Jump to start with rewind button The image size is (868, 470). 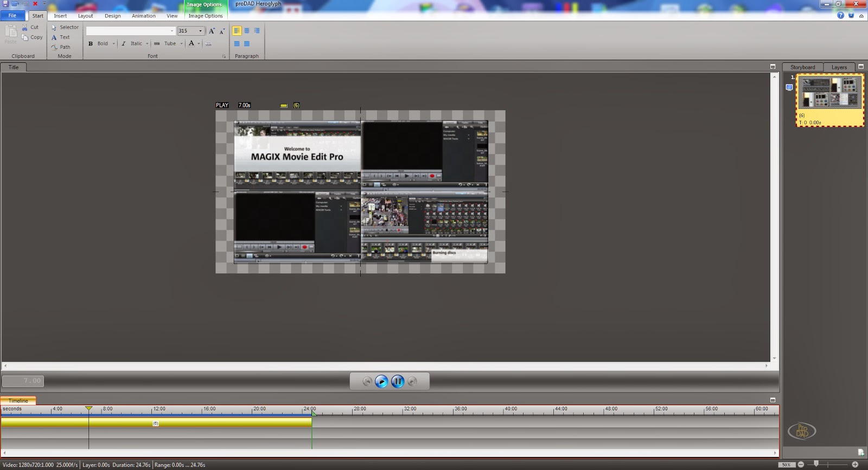(x=367, y=382)
